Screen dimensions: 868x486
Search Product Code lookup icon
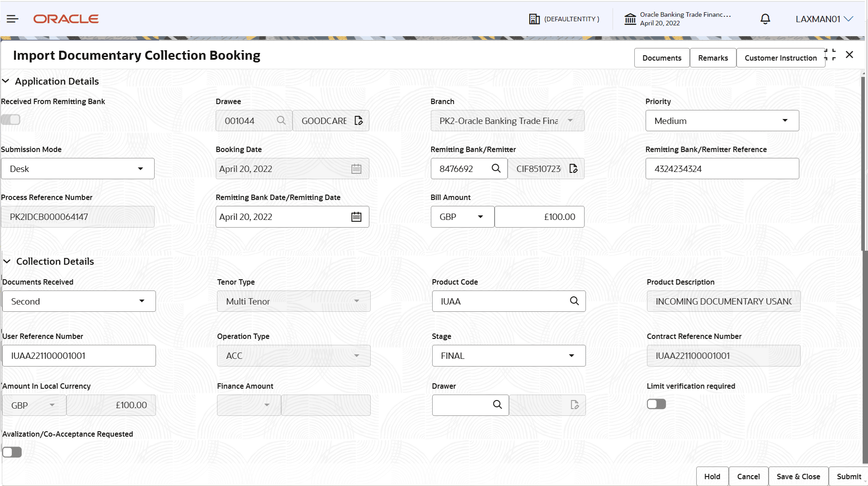pos(574,301)
